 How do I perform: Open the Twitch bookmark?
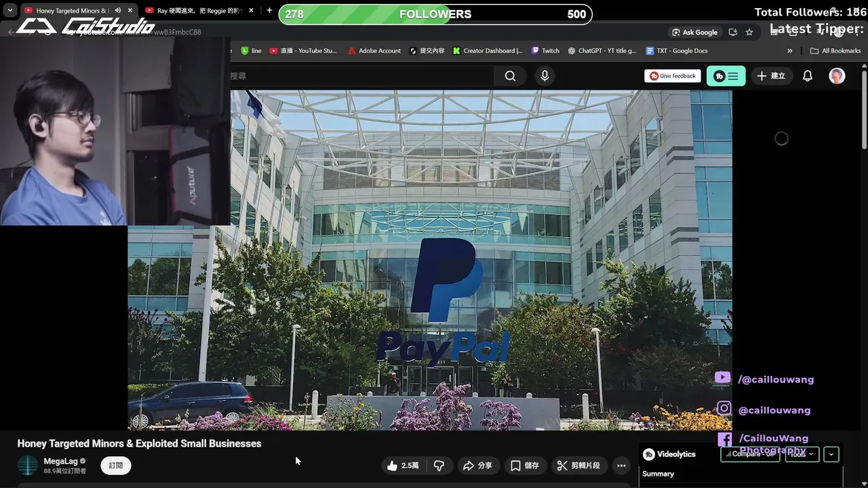click(x=546, y=51)
